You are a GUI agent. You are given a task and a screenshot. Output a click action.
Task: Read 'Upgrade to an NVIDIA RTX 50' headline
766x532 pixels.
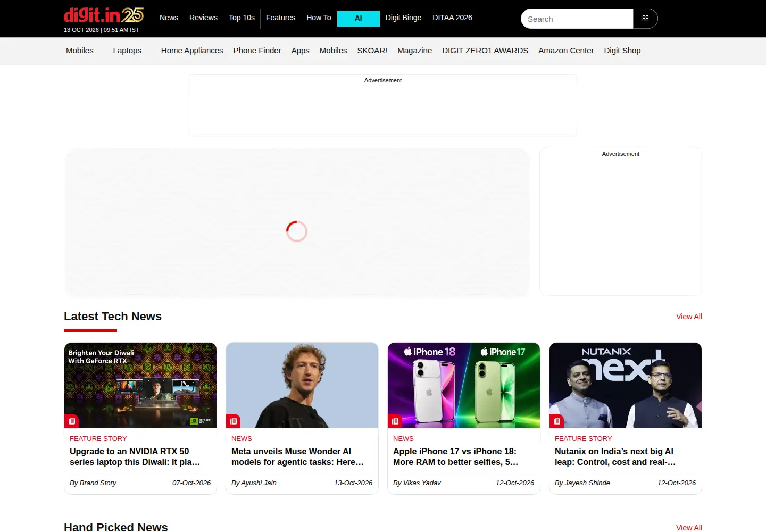point(135,456)
